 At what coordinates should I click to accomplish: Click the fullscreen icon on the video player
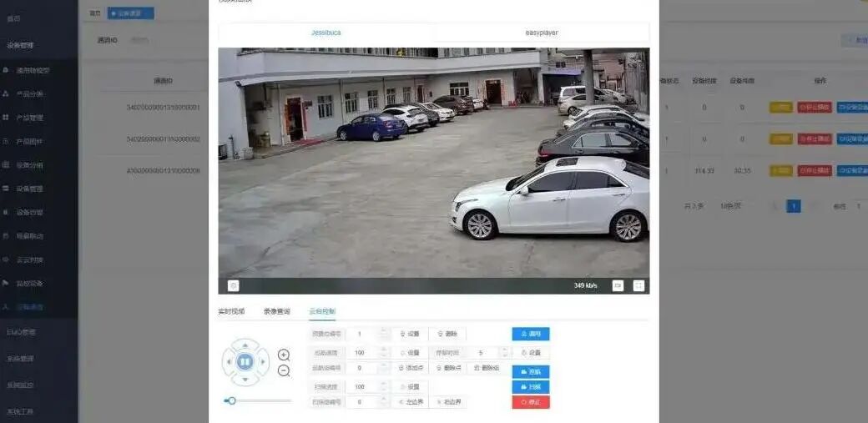tap(638, 285)
